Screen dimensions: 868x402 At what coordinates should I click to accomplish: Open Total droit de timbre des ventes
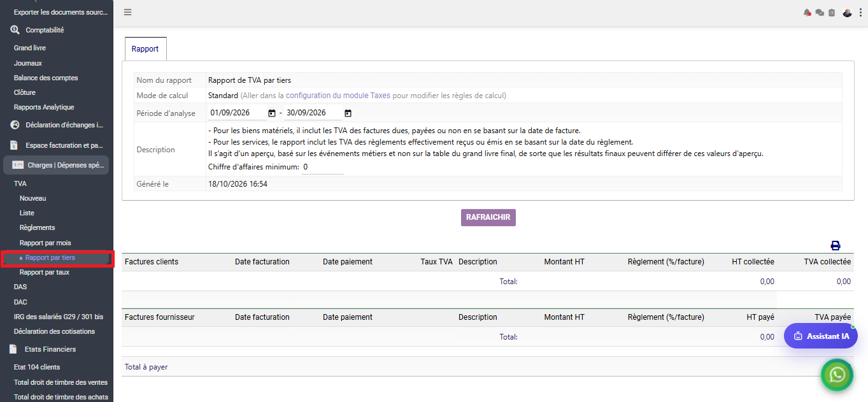click(x=60, y=382)
